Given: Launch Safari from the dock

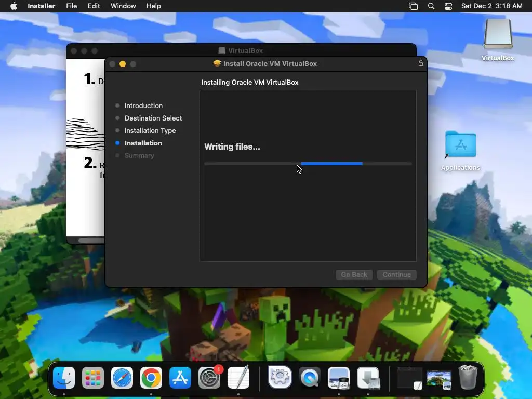Looking at the screenshot, I should click(122, 378).
